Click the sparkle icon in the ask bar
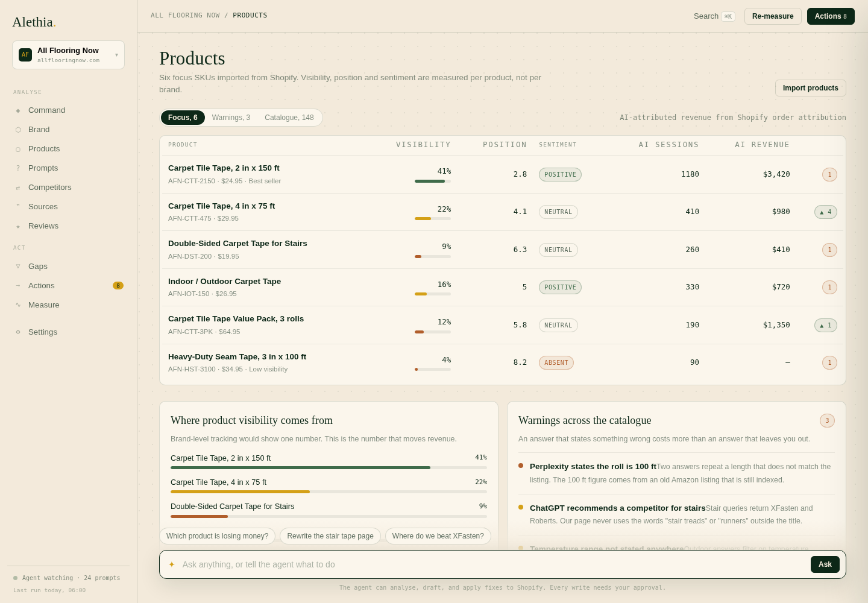The width and height of the screenshot is (868, 603). point(172,564)
